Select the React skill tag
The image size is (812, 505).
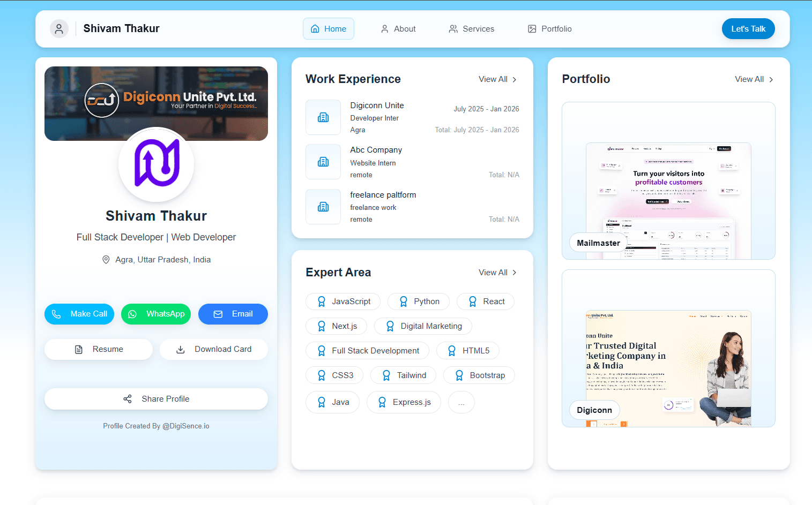point(486,302)
